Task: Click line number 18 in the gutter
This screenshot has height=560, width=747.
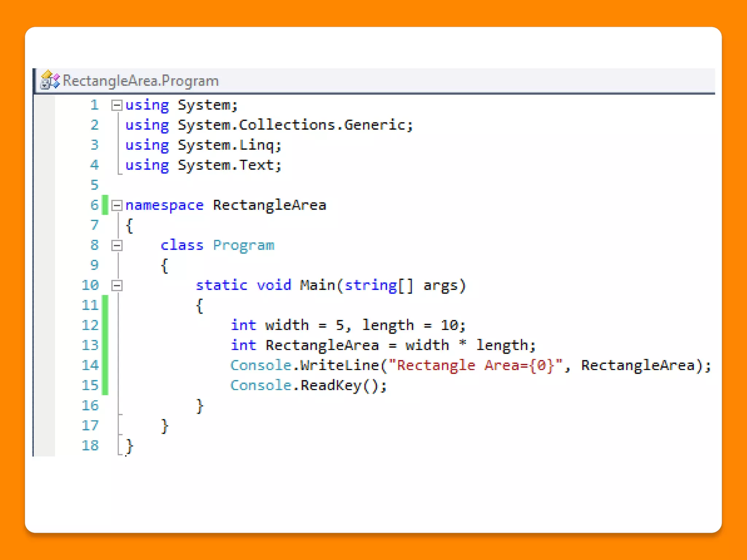Action: (x=90, y=446)
